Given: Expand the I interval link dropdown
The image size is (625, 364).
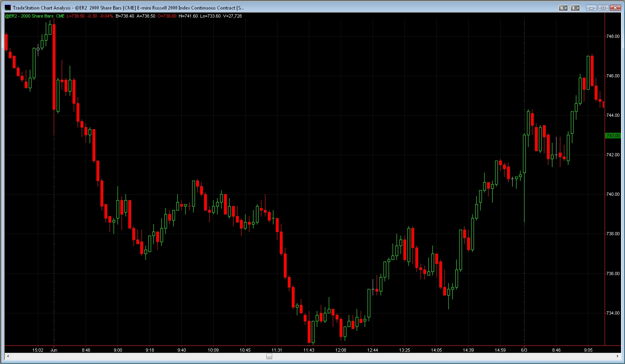Looking at the screenshot, I should (x=575, y=8).
